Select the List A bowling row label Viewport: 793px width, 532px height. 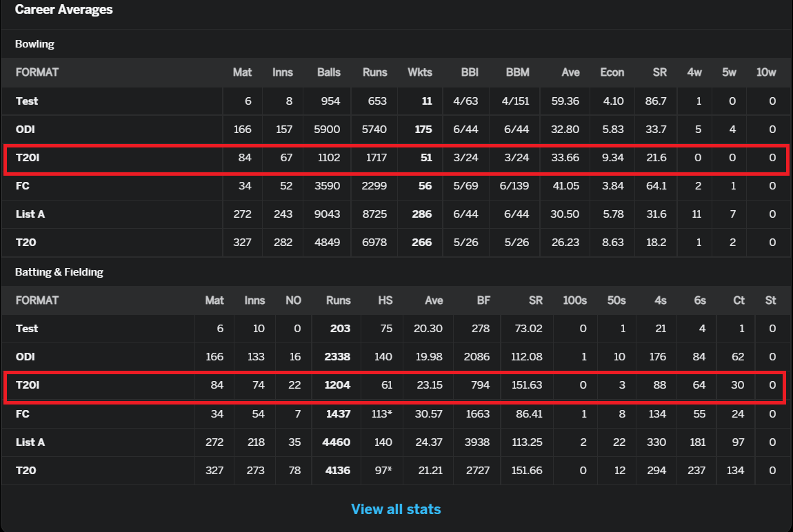tap(30, 214)
